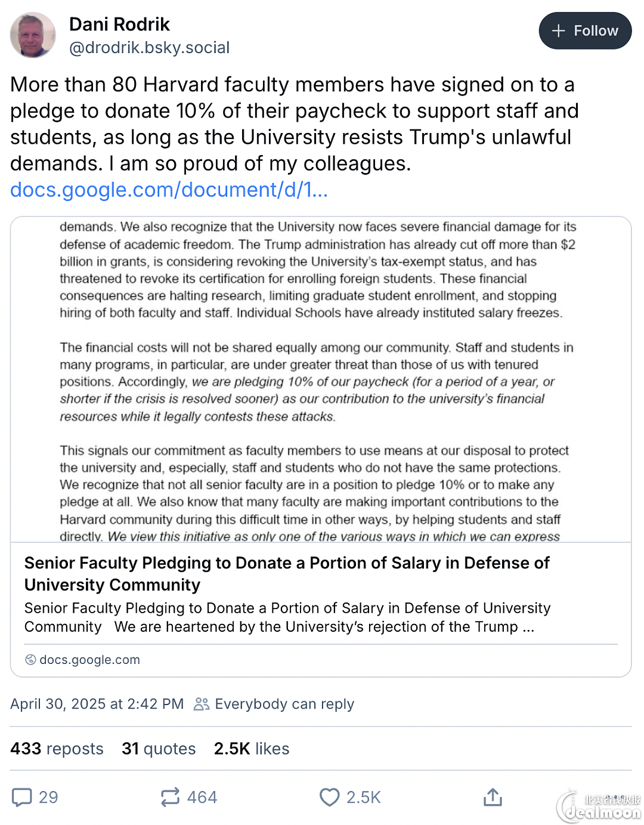
Task: Follow Dani Rodrik
Action: pyautogui.click(x=585, y=30)
